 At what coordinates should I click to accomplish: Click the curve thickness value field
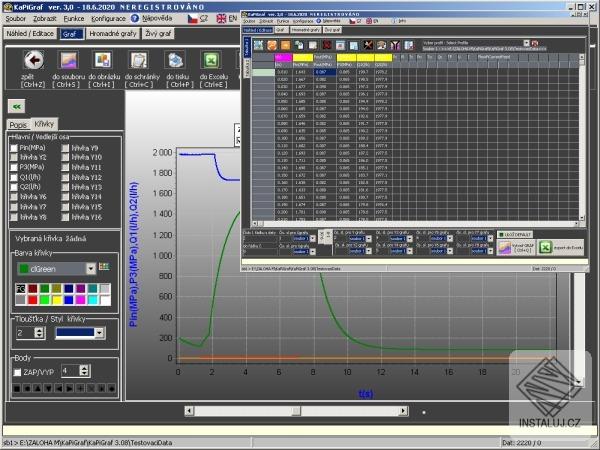point(25,333)
